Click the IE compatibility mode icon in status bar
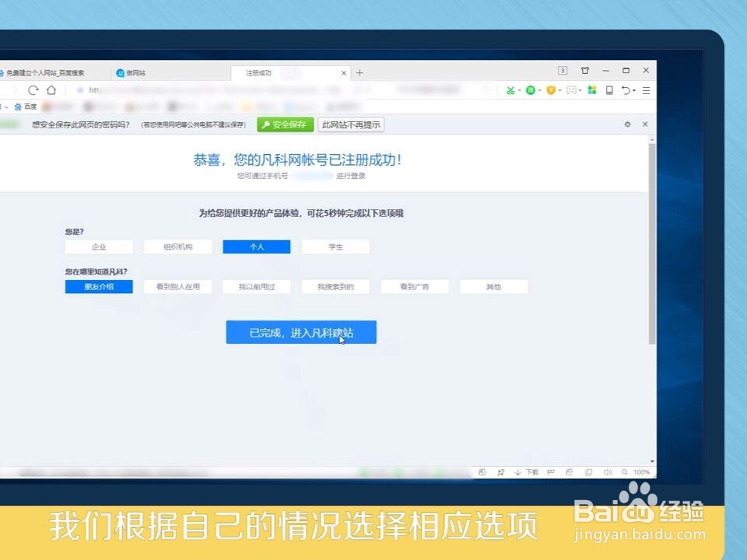The width and height of the screenshot is (747, 560). (x=569, y=472)
